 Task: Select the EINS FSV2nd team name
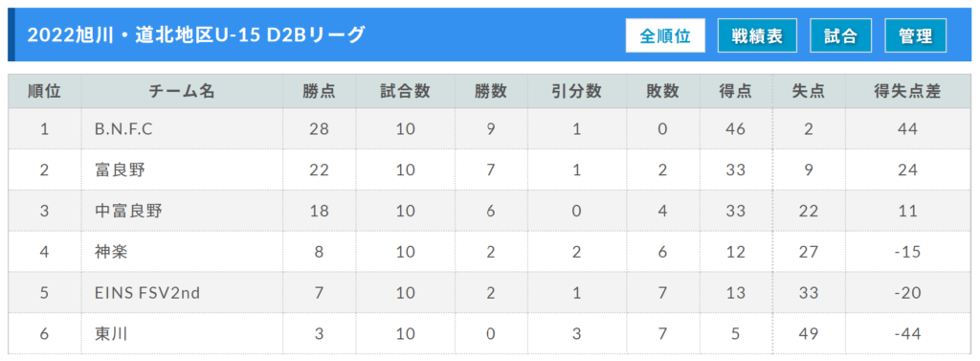tap(146, 293)
